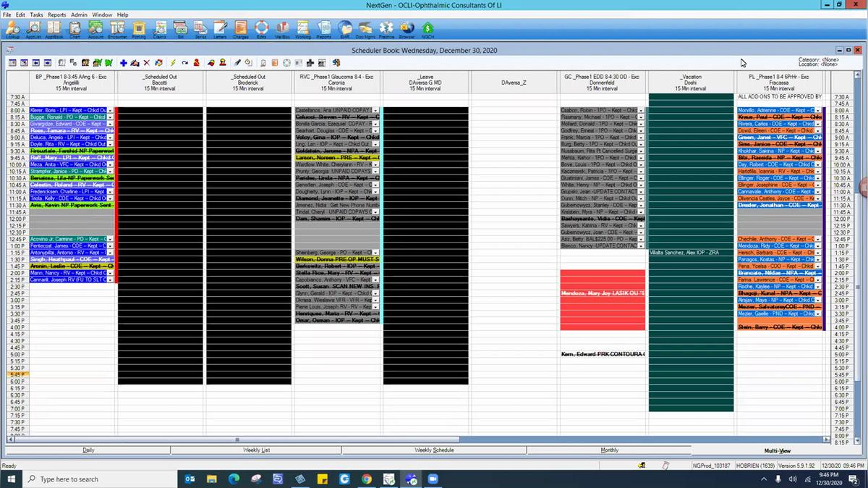Open the ApptBook toolbar icon
Viewport: 868px width, 488px height.
54,29
